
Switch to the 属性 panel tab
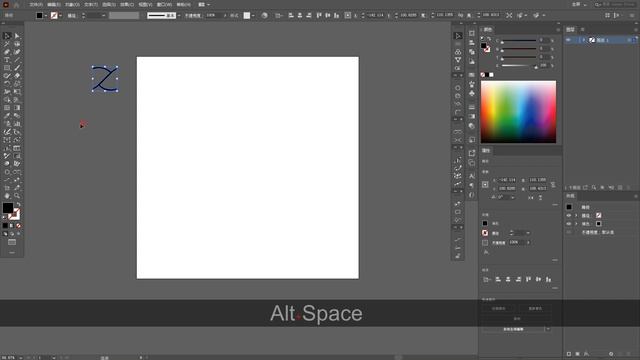pos(486,151)
